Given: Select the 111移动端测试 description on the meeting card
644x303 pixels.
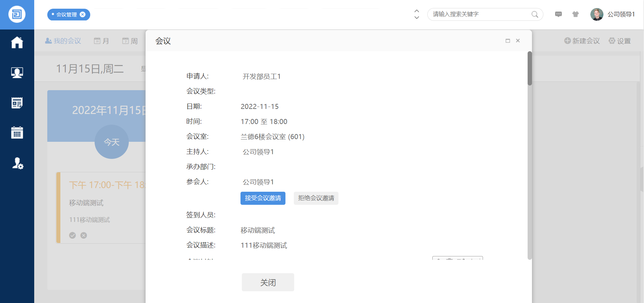Looking at the screenshot, I should 90,220.
